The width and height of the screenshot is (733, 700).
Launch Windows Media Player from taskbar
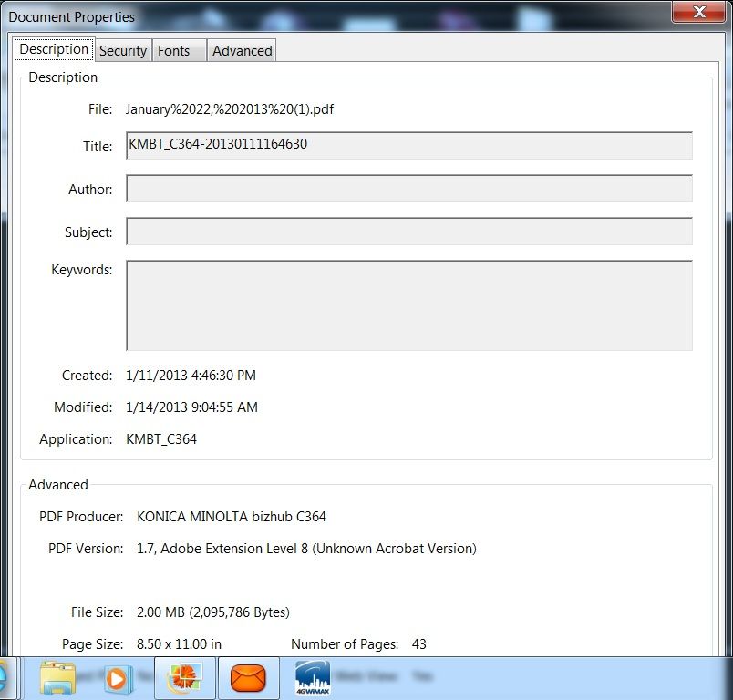click(119, 678)
